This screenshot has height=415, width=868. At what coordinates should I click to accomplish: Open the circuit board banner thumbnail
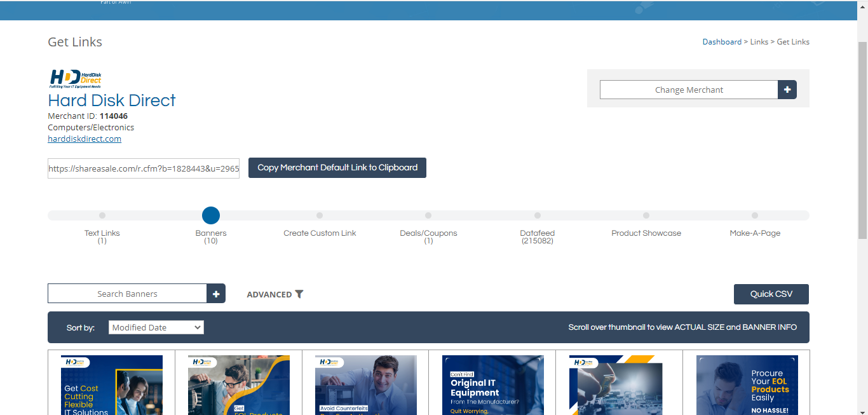[620, 385]
